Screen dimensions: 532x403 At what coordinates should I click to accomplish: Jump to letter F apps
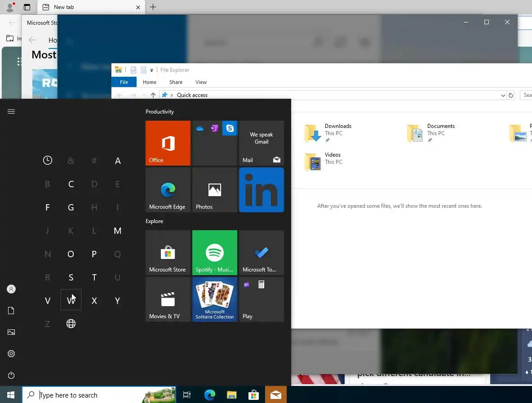tap(48, 207)
